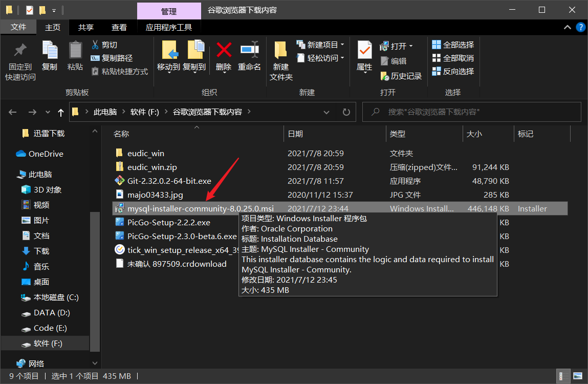Viewport: 588px width, 384px height.
Task: Click the Edit (编辑) ribbon item
Action: click(x=393, y=61)
